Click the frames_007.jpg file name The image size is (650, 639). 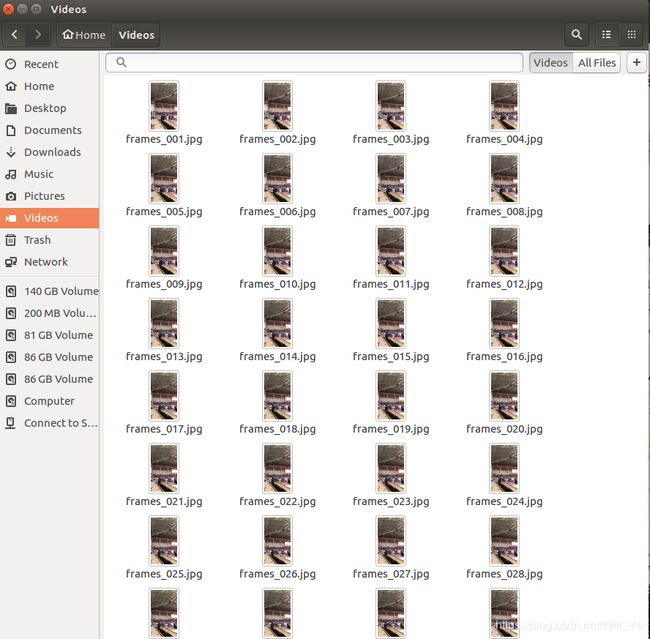point(391,212)
